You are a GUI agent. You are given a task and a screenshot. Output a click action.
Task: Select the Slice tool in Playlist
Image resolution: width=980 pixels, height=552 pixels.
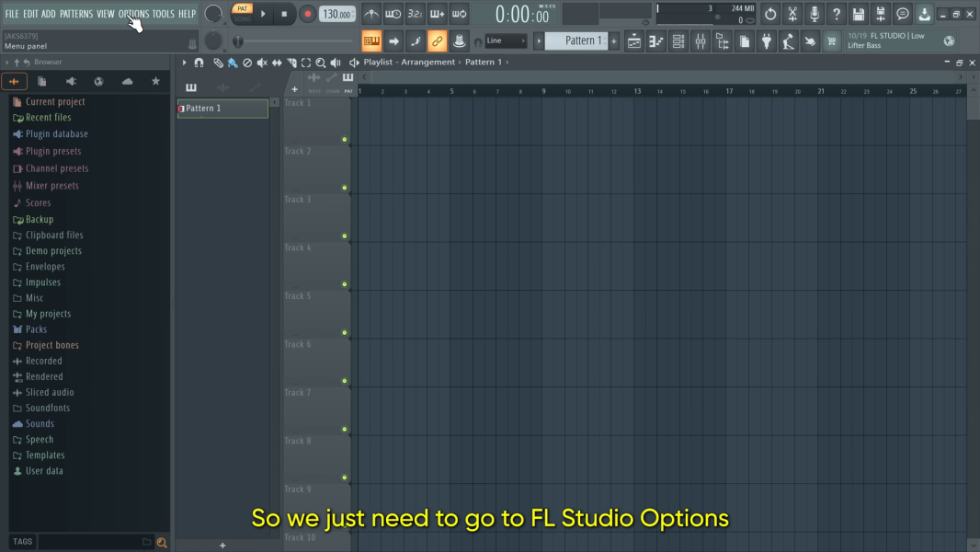coord(291,63)
